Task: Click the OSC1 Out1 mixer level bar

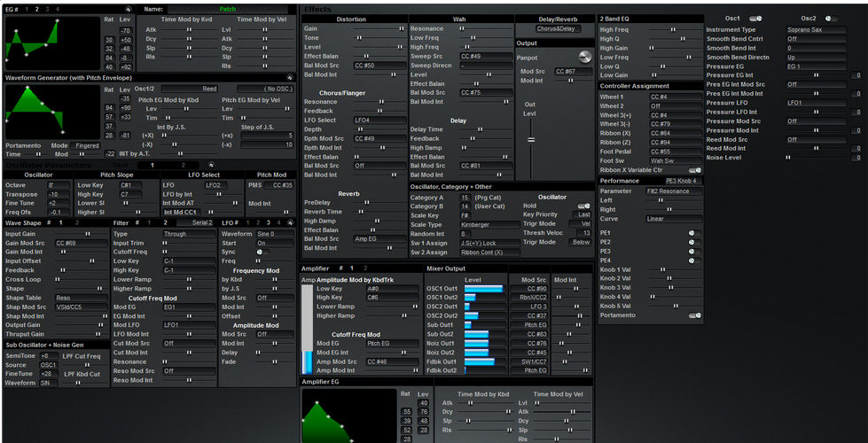Action: tap(485, 288)
